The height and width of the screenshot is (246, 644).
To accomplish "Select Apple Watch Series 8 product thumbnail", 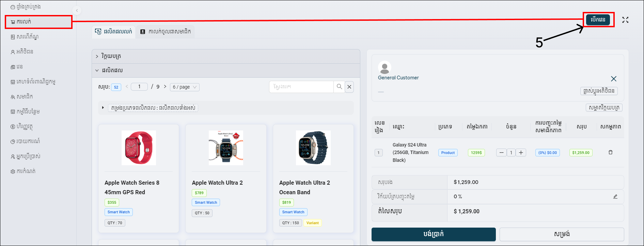I will tap(139, 148).
